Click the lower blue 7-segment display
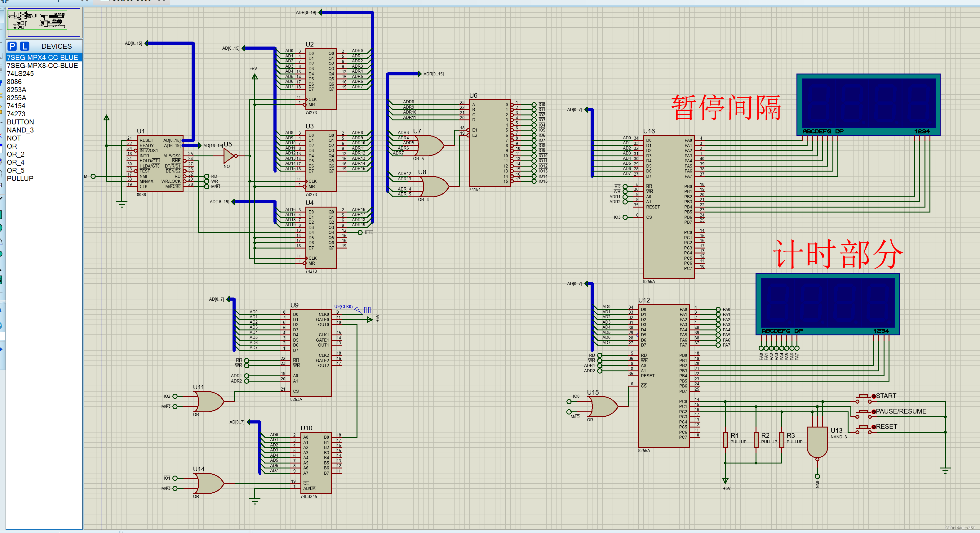The width and height of the screenshot is (980, 533). [x=827, y=304]
